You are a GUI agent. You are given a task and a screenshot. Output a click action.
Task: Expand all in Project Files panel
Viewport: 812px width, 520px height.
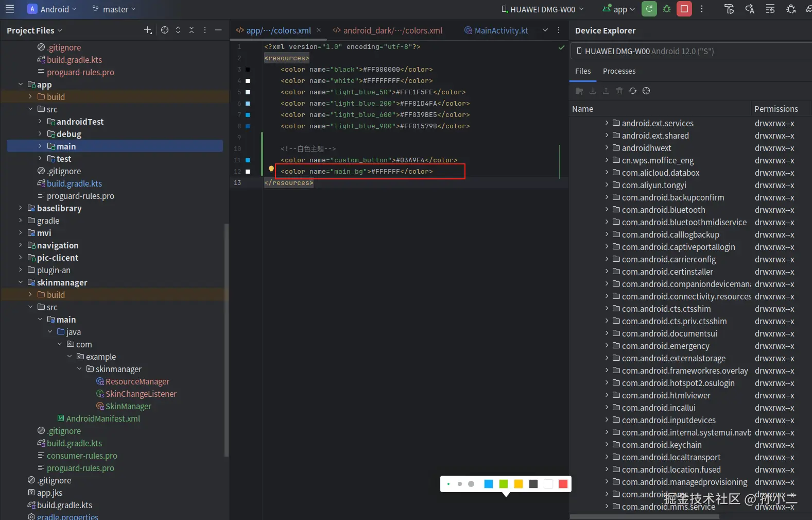178,30
